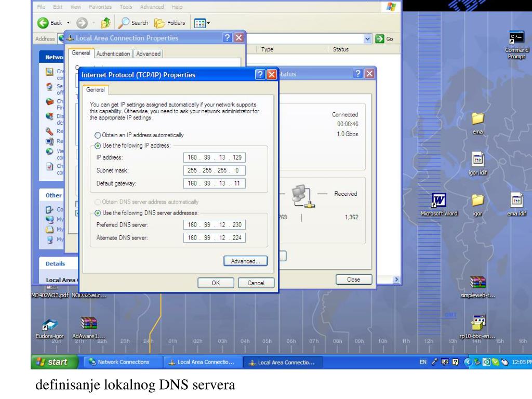Click help button in Status dialog title
This screenshot has width=532, height=399.
(x=357, y=74)
